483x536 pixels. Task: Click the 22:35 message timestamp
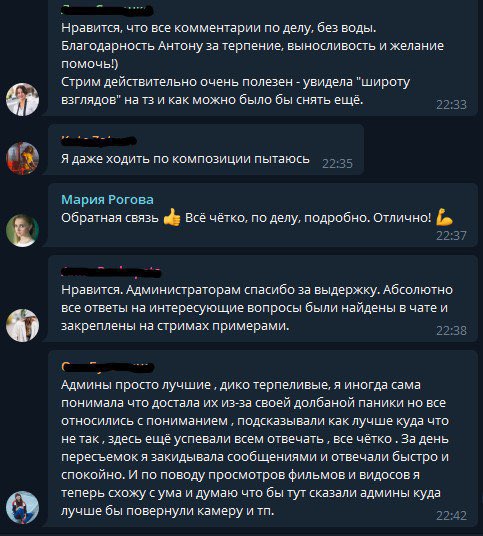click(x=337, y=164)
